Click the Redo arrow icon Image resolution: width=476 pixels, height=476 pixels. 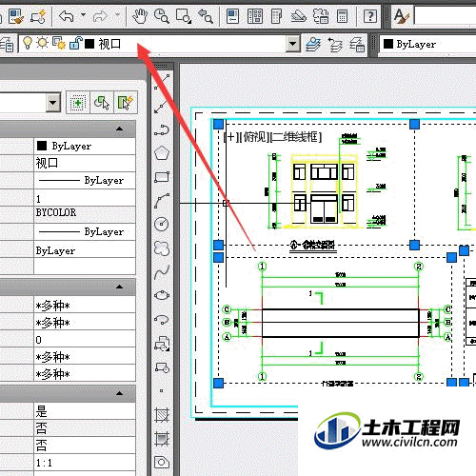100,16
